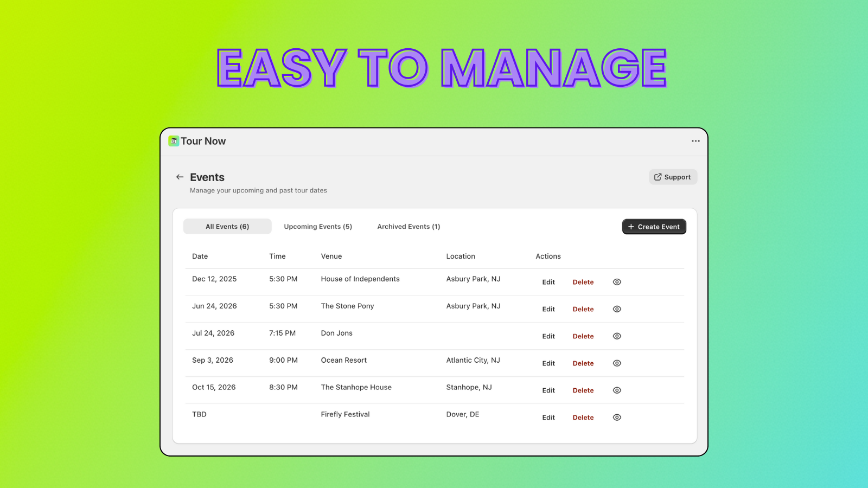Toggle visibility for the House of Independents event
This screenshot has width=868, height=488.
(617, 282)
